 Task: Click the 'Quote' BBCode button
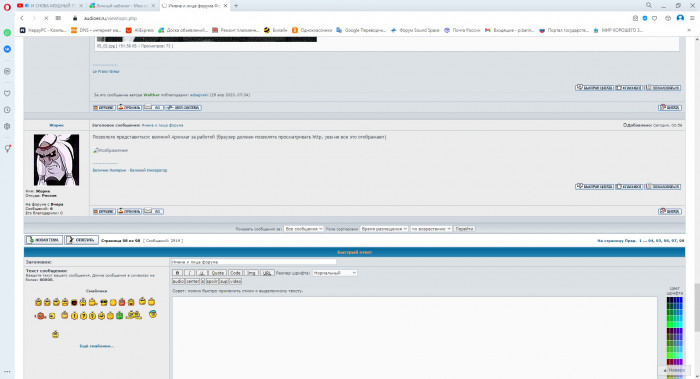(217, 273)
